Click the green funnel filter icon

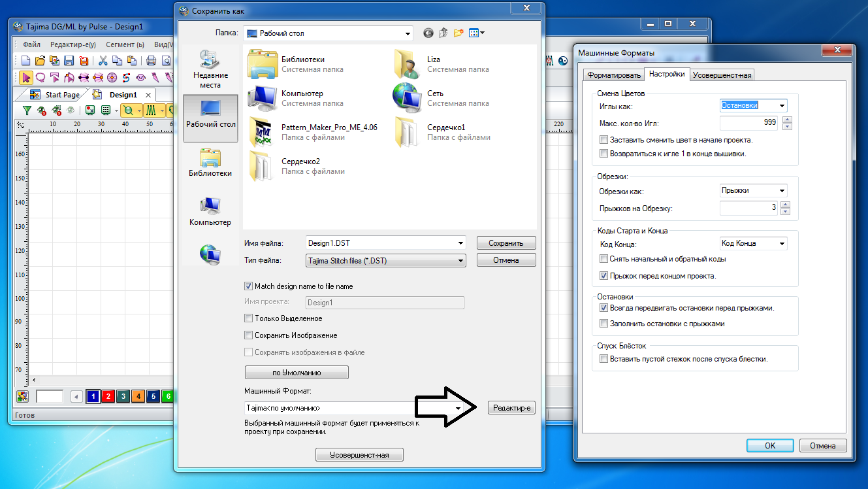pos(27,110)
